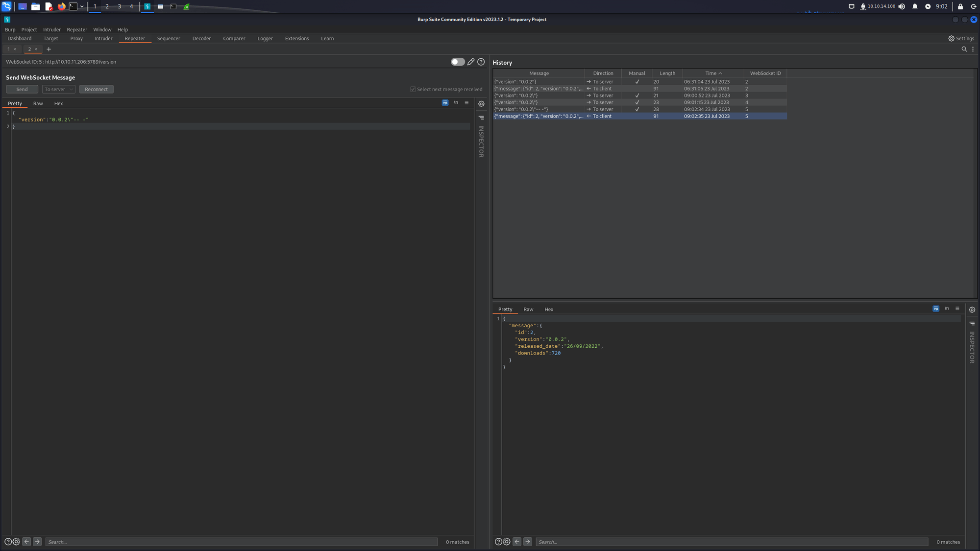Open the system volume control
Image resolution: width=980 pixels, height=551 pixels.
pyautogui.click(x=902, y=6)
